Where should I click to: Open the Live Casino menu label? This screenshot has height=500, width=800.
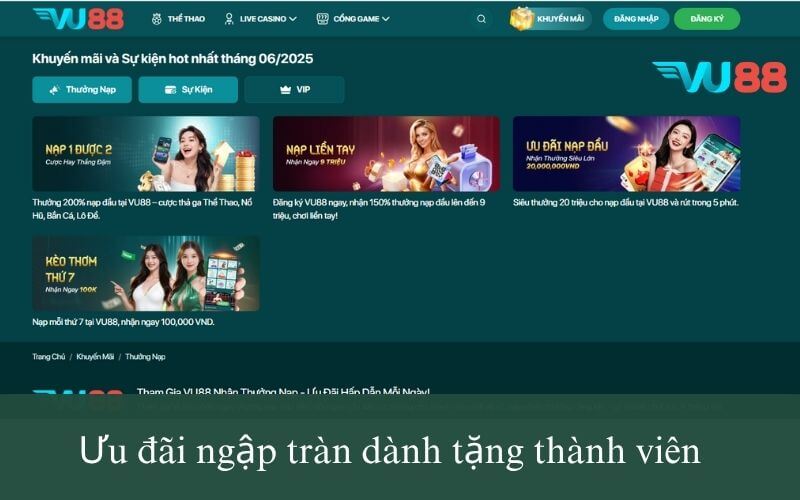coord(263,19)
